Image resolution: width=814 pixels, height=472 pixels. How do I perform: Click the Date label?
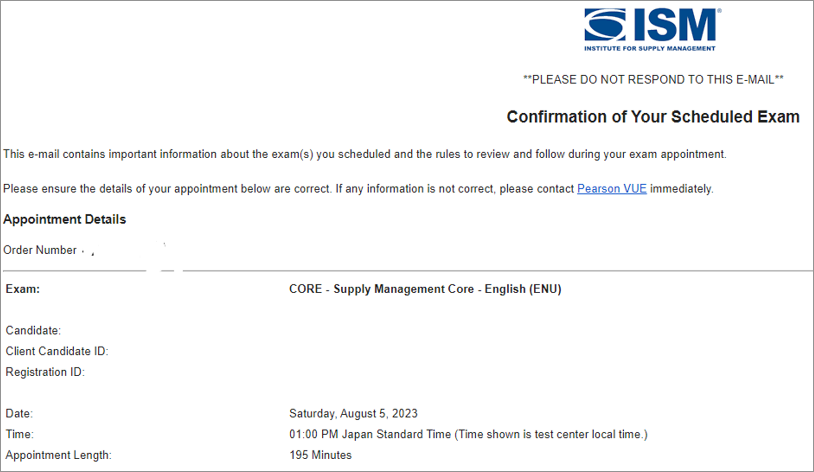[x=19, y=413]
